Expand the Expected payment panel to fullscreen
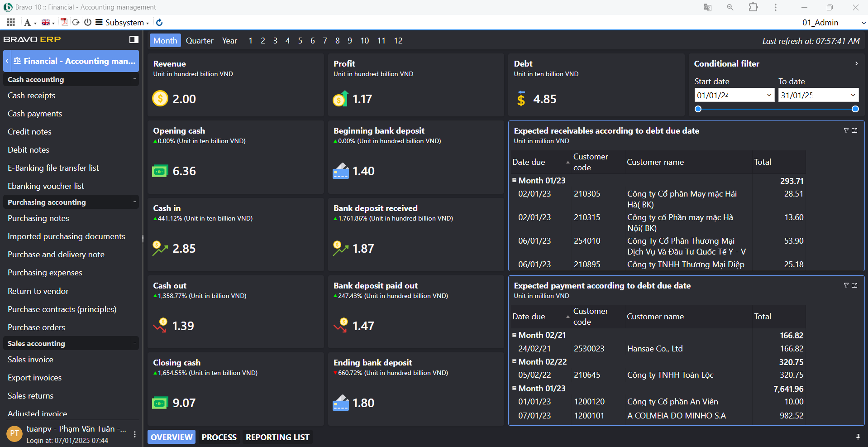The height and width of the screenshot is (447, 868). [x=854, y=285]
